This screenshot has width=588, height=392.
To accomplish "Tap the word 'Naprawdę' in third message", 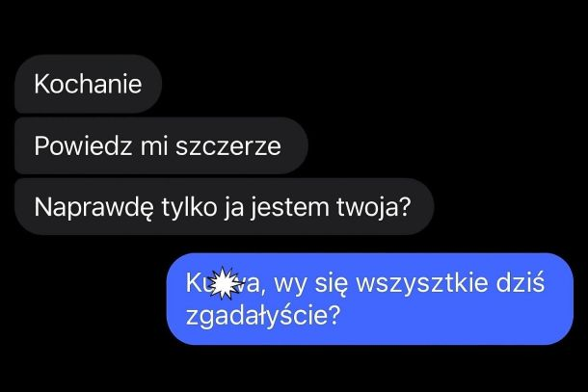I will pyautogui.click(x=94, y=207).
